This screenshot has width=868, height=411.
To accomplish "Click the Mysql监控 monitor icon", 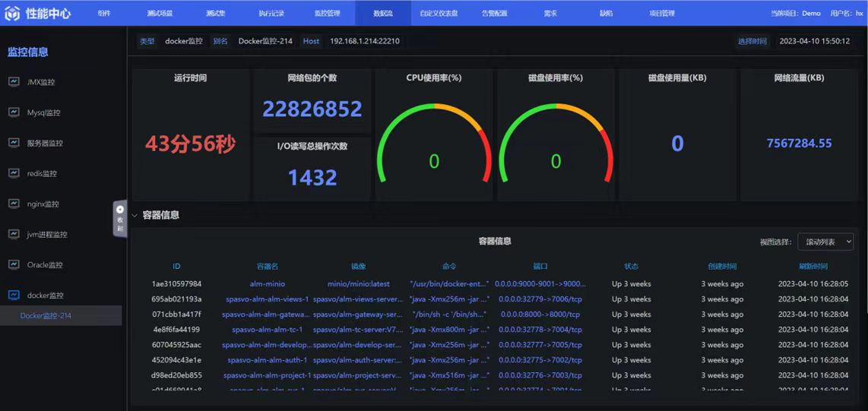I will tap(14, 112).
